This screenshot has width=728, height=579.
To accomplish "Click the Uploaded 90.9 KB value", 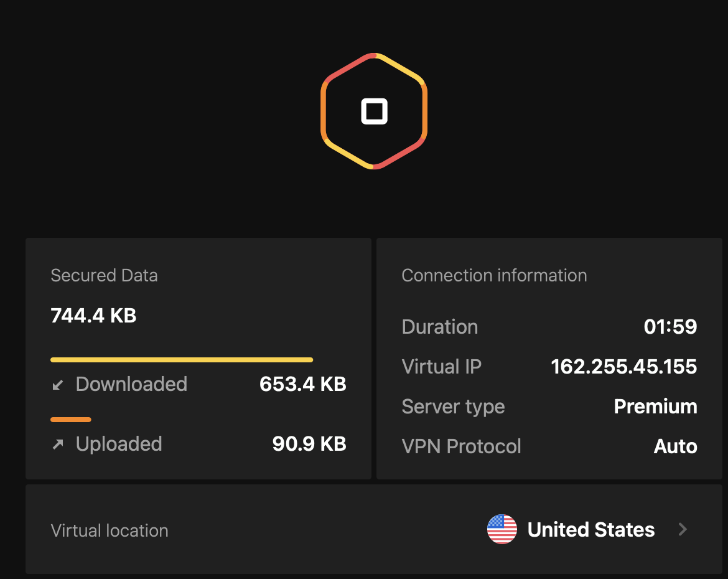I will pyautogui.click(x=309, y=444).
